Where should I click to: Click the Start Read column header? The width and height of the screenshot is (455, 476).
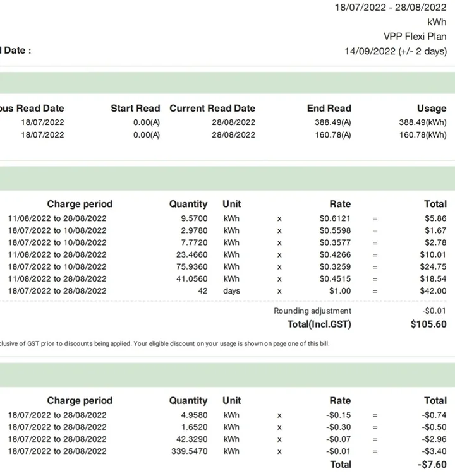click(135, 109)
